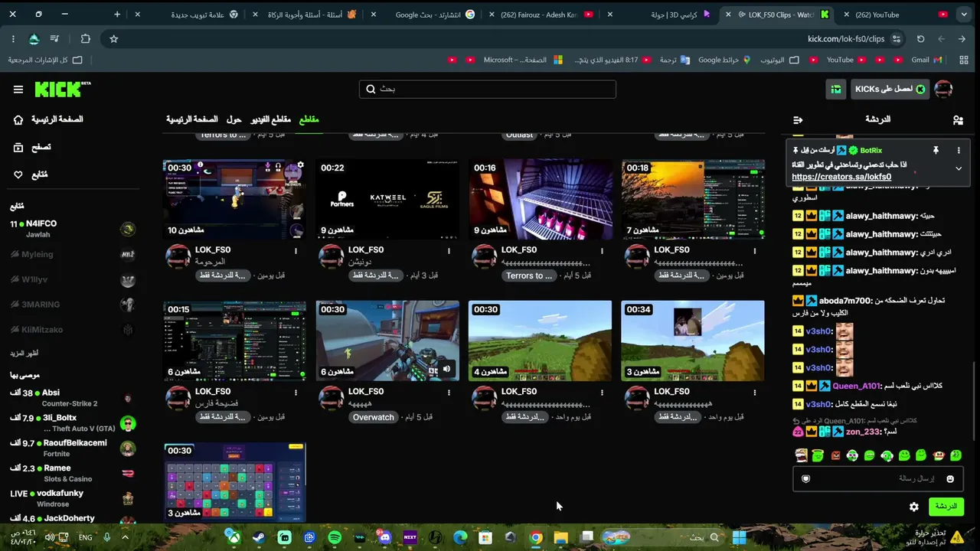Click the shield icon in message box
Screen dimensions: 980x551
point(805,479)
